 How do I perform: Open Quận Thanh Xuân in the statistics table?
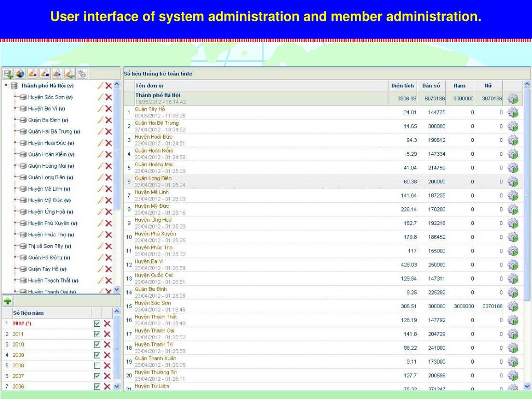tap(155, 358)
